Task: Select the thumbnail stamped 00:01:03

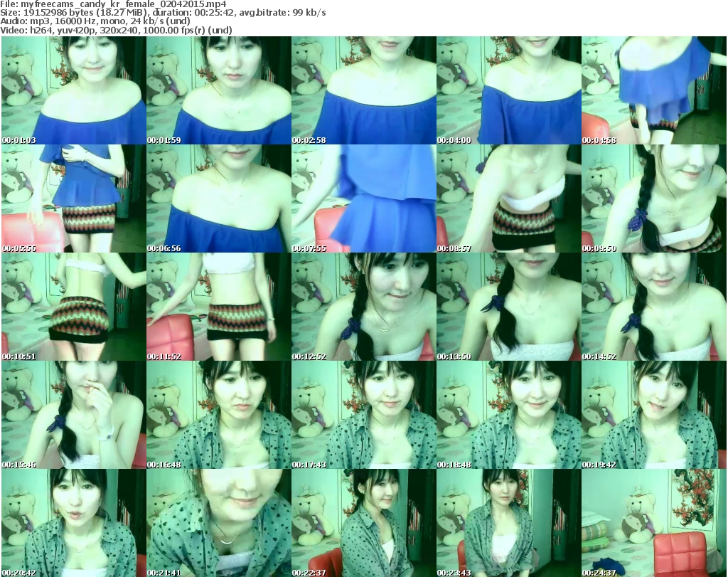Action: (74, 90)
